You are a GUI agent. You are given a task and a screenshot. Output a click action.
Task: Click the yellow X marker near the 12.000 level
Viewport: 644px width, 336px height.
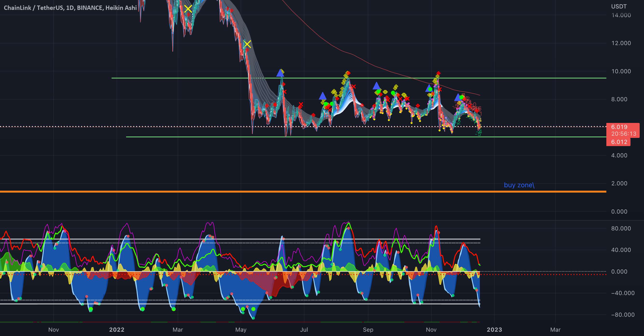click(x=247, y=44)
